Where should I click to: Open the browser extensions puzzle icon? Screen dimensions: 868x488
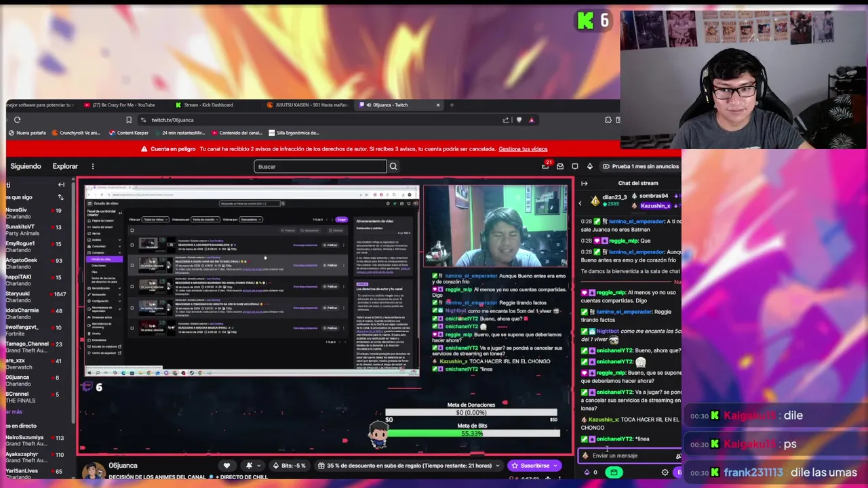click(x=608, y=120)
